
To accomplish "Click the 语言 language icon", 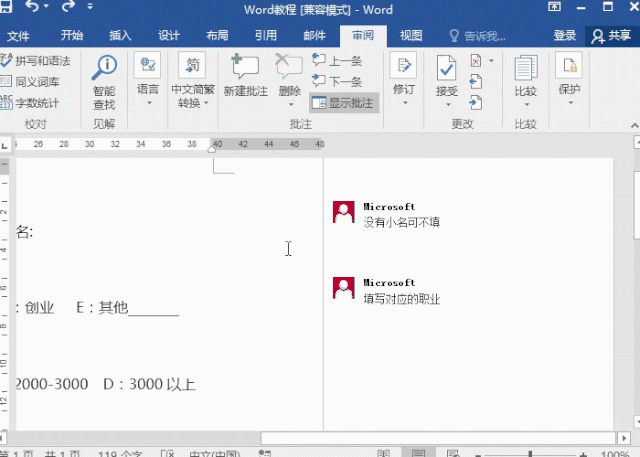I will (x=147, y=65).
